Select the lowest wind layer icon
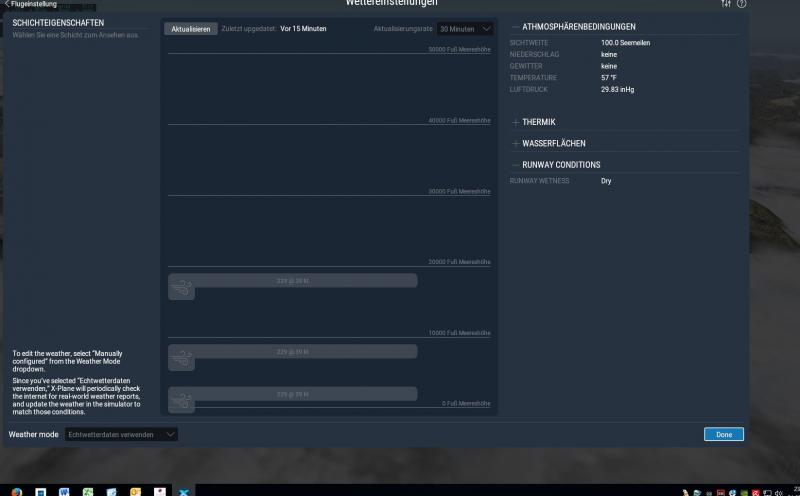The width and height of the screenshot is (800, 496). click(181, 401)
